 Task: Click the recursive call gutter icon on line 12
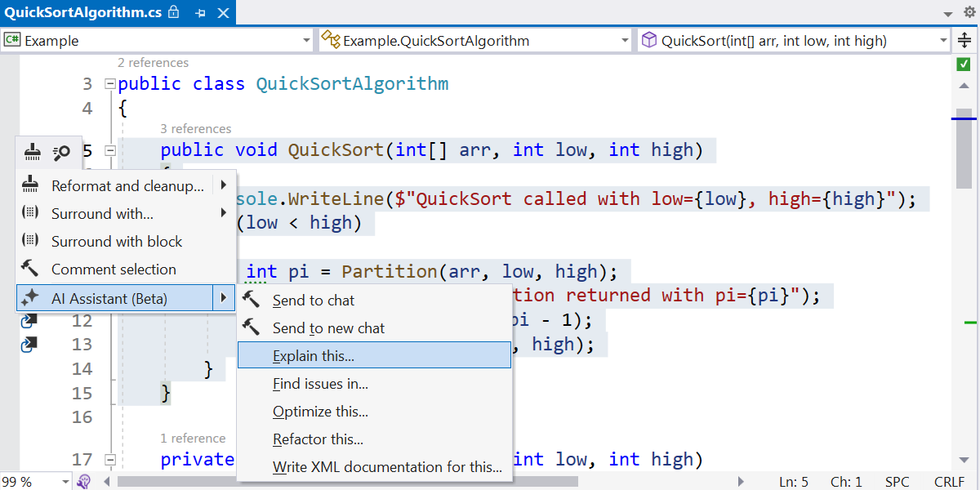click(29, 320)
